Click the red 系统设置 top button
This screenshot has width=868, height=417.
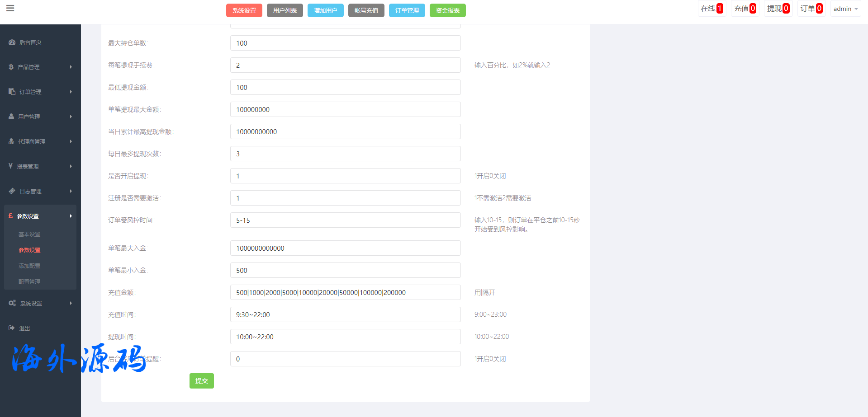coord(244,10)
